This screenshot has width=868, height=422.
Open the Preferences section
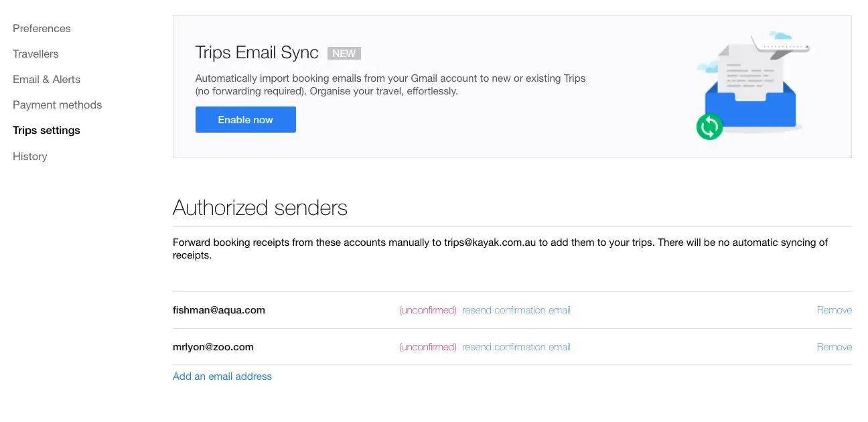(42, 29)
